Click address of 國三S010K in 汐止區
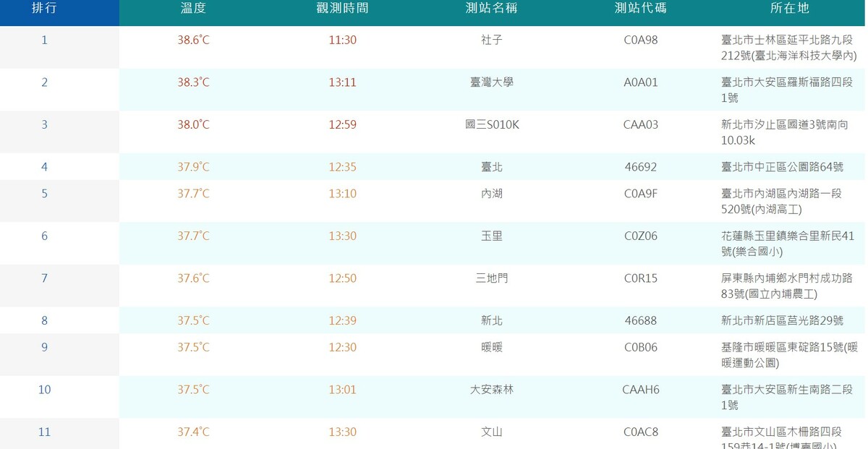Image resolution: width=868 pixels, height=449 pixels. pos(784,132)
